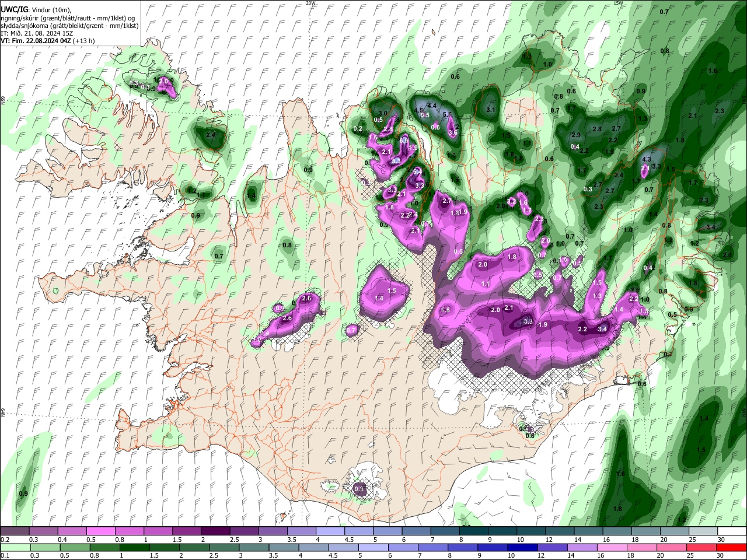The height and width of the screenshot is (560, 747).
Task: Click the 'slydda/snjókoma' legend description line
Action: click(69, 26)
